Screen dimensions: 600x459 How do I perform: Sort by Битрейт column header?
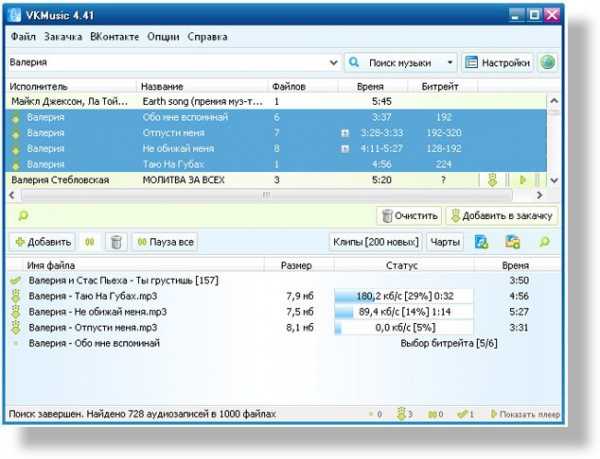point(442,87)
